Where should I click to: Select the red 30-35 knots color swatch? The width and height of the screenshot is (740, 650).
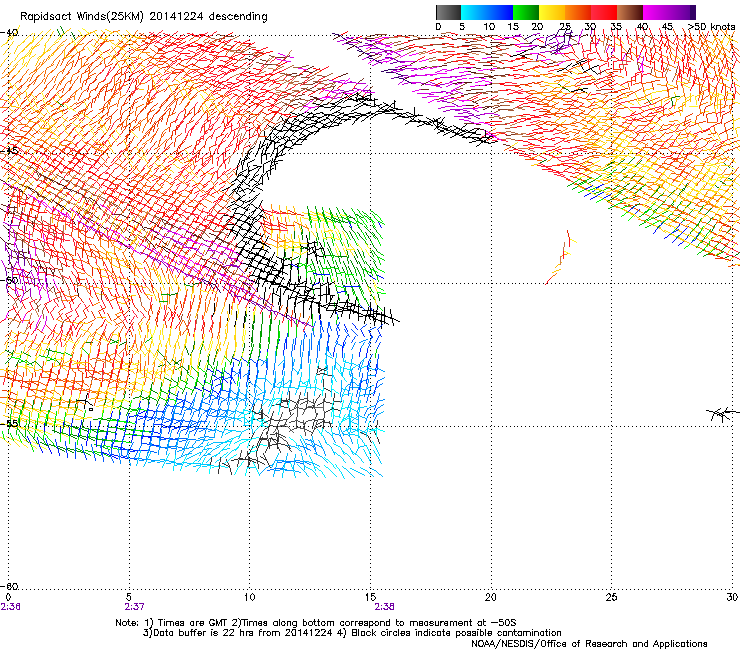click(x=604, y=12)
